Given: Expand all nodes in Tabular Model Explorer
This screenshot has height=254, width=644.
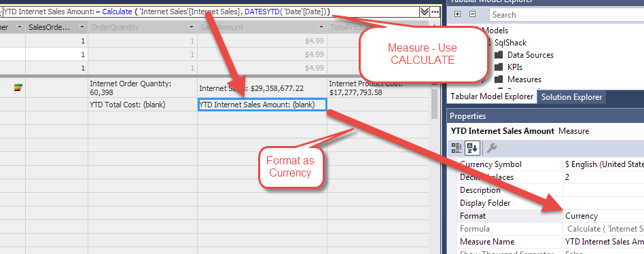Looking at the screenshot, I should click(458, 14).
